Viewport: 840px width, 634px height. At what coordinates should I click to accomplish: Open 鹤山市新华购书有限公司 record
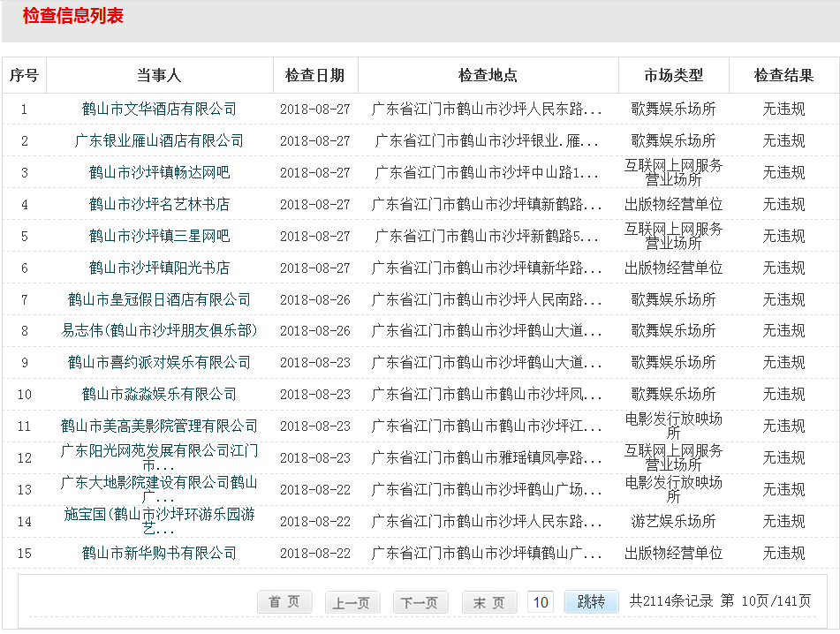coord(159,554)
